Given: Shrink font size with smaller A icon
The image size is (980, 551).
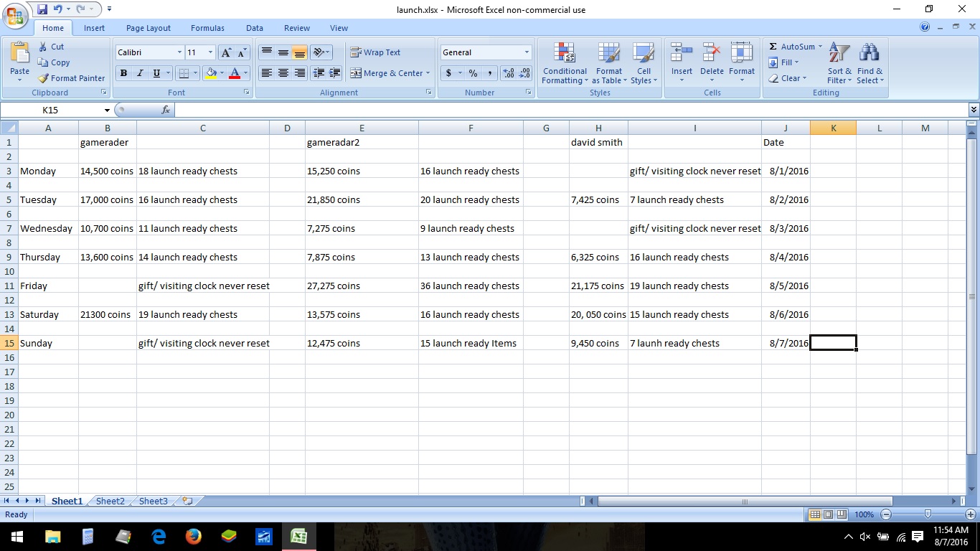Looking at the screenshot, I should coord(242,52).
